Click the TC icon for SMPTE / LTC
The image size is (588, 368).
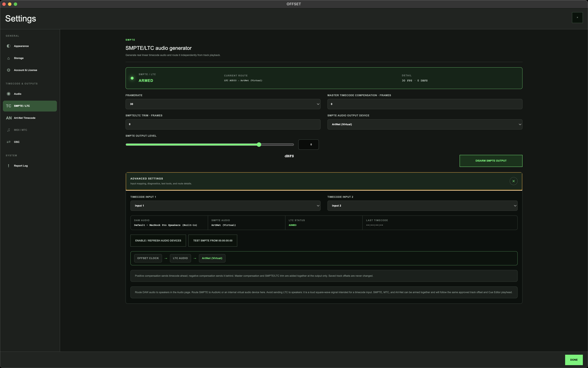coord(8,106)
